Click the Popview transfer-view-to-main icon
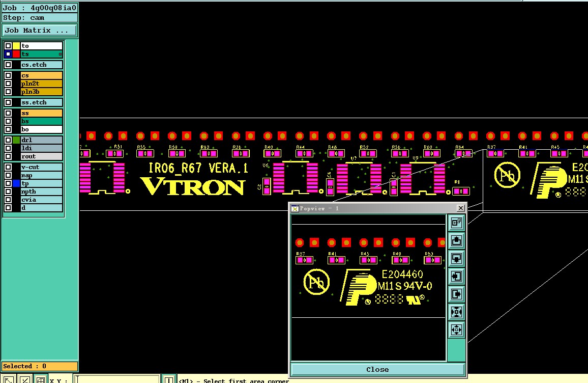 pos(456,223)
